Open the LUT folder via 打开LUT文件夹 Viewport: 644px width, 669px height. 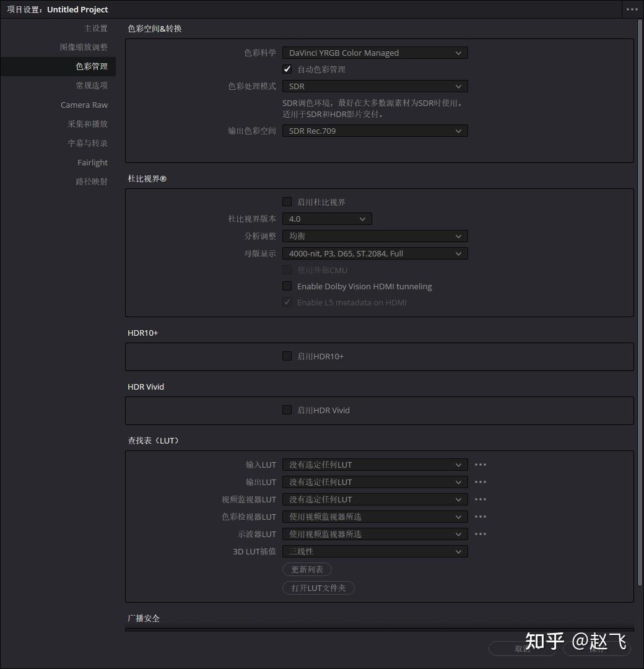(318, 587)
